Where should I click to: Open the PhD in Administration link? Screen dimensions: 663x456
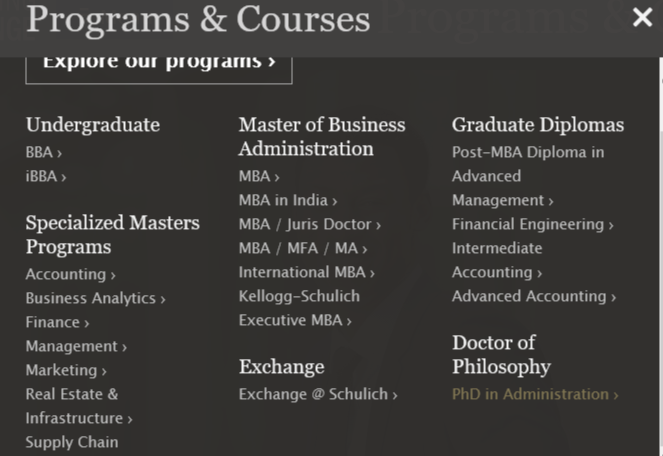534,394
